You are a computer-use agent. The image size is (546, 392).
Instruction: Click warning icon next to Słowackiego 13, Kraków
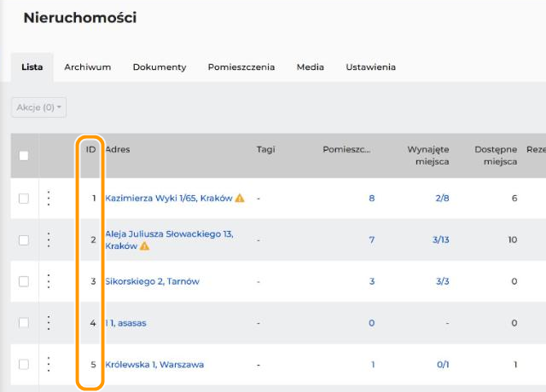[144, 246]
